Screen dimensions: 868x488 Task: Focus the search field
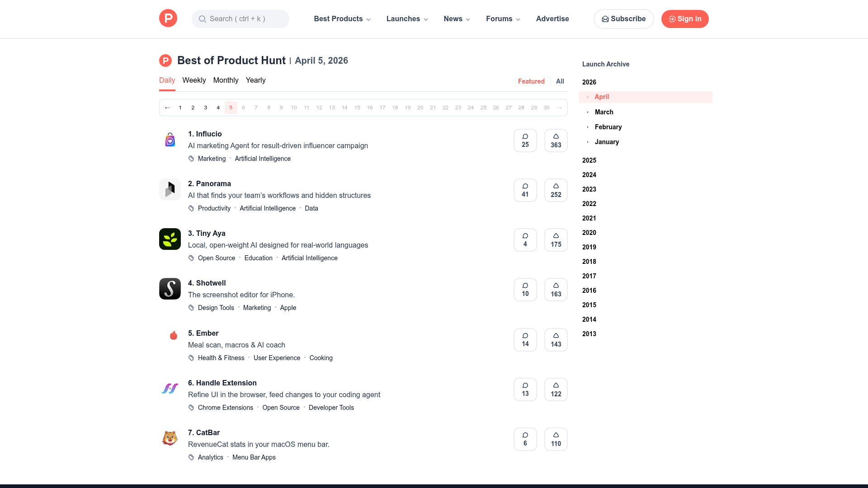point(241,19)
